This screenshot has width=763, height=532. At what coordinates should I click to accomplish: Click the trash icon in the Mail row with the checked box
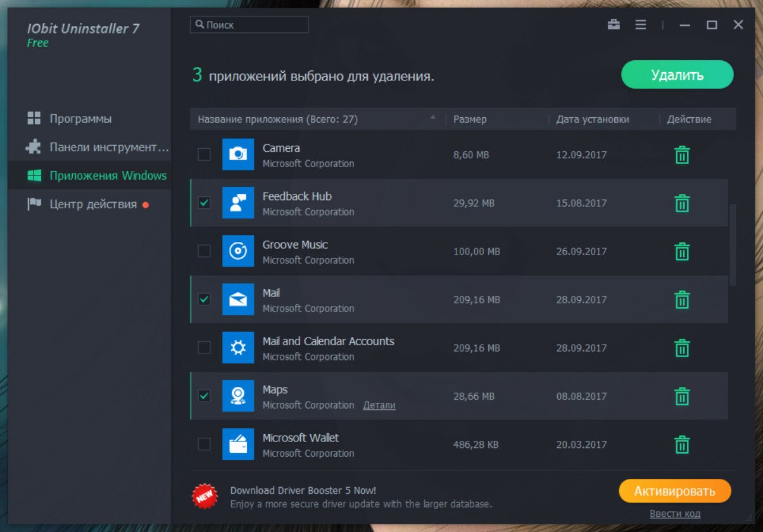click(x=682, y=300)
